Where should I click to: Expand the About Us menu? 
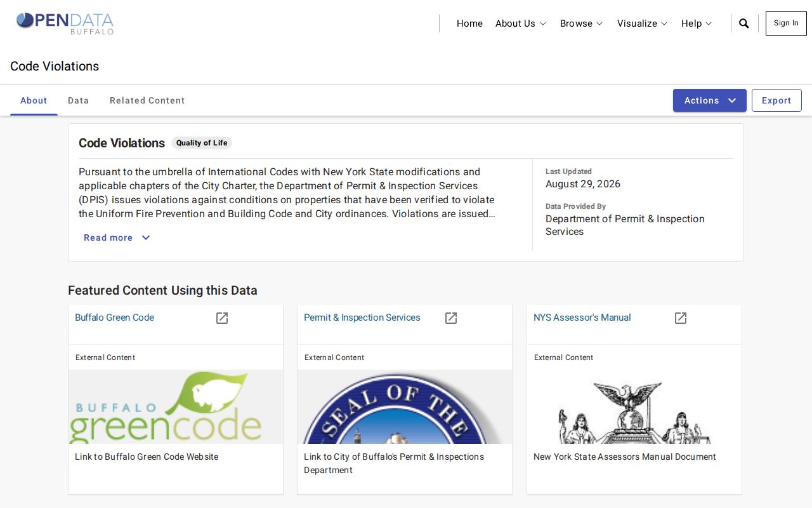tap(521, 23)
